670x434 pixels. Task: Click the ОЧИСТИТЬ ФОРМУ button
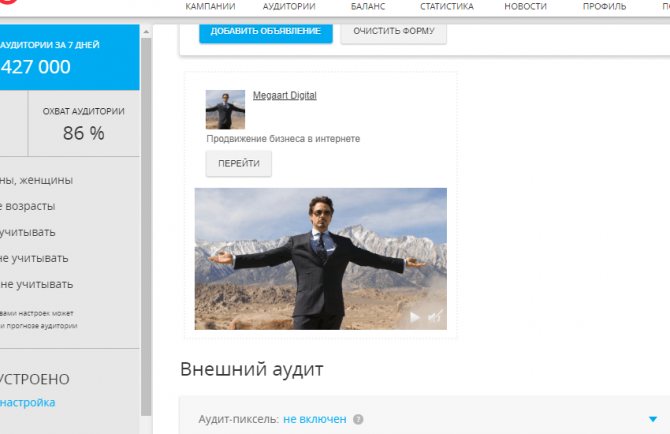[394, 32]
